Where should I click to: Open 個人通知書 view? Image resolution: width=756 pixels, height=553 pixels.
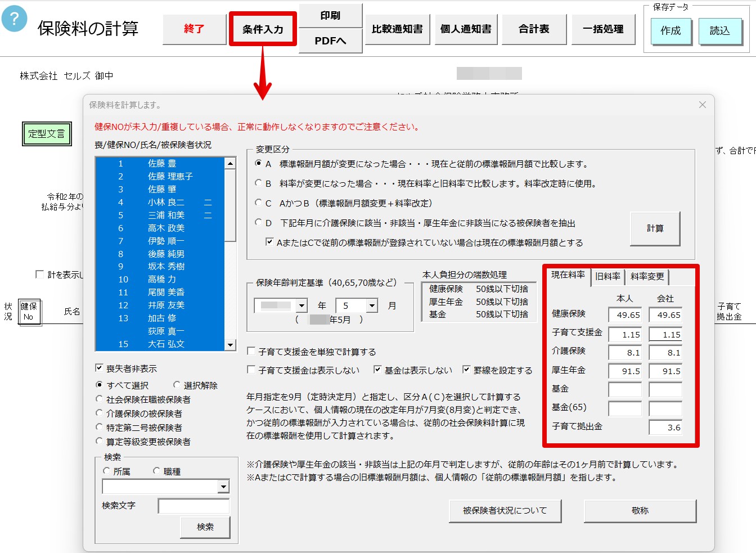pyautogui.click(x=466, y=29)
